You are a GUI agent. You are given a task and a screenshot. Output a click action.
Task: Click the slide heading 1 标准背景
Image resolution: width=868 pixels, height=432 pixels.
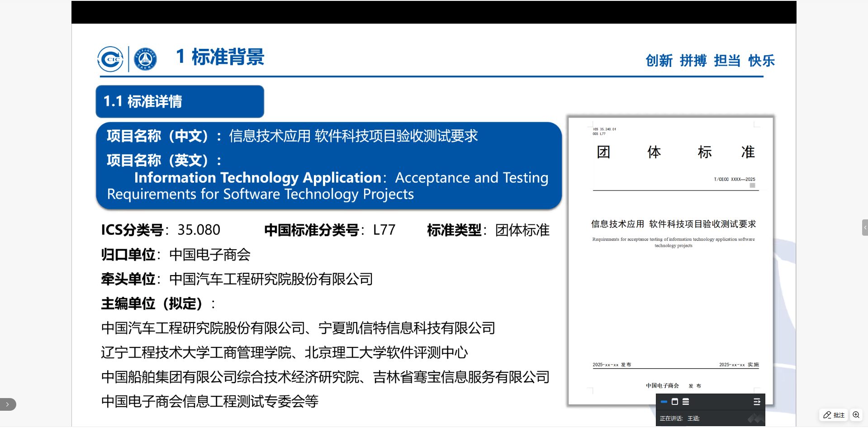(x=220, y=57)
